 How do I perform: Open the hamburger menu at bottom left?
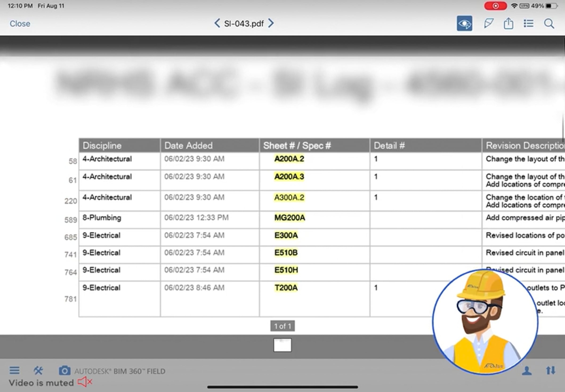click(x=15, y=370)
